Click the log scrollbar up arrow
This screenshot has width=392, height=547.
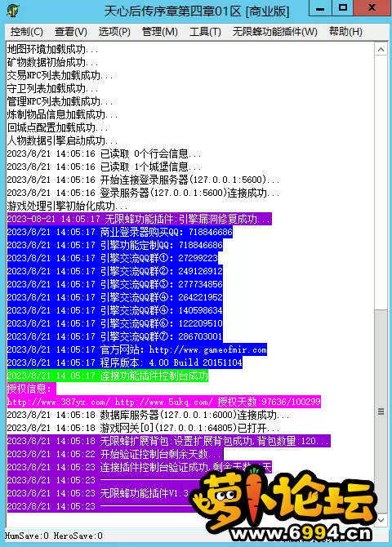click(381, 50)
